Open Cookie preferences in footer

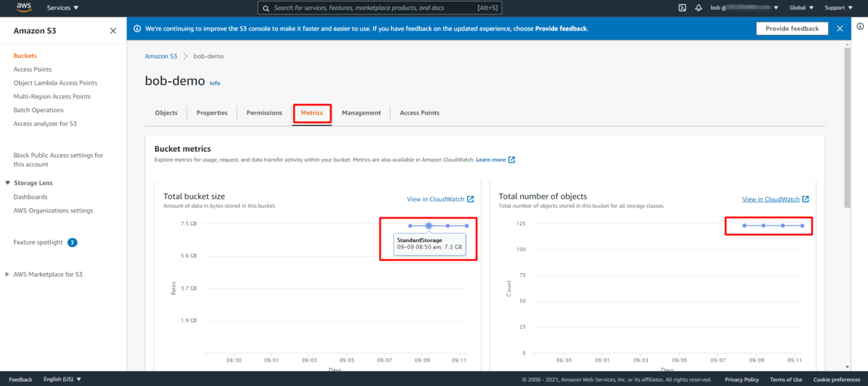pos(836,379)
